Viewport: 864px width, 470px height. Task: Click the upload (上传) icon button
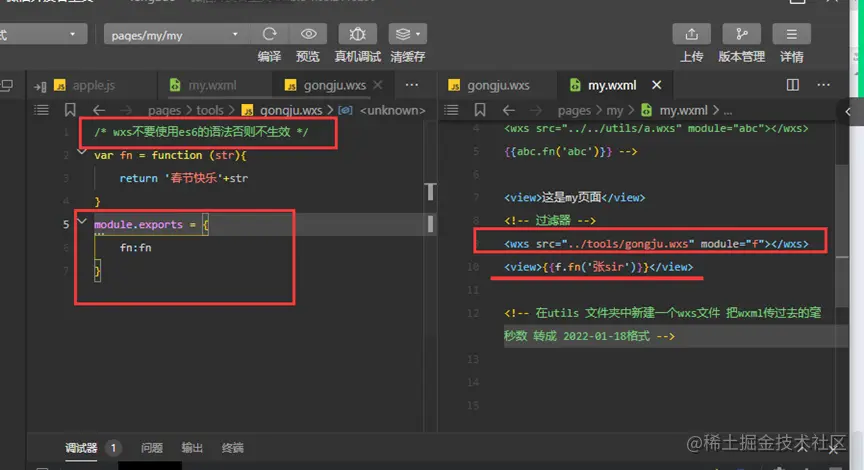(691, 34)
